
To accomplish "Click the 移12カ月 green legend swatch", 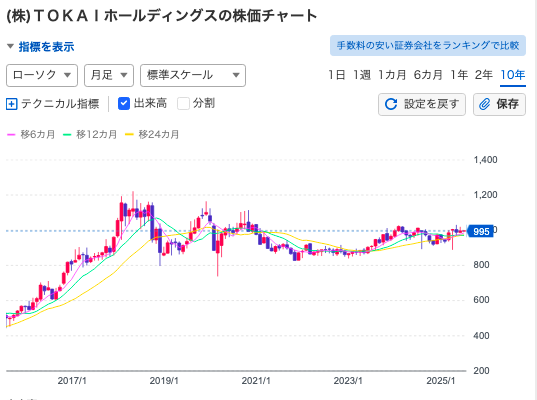I will pos(67,135).
